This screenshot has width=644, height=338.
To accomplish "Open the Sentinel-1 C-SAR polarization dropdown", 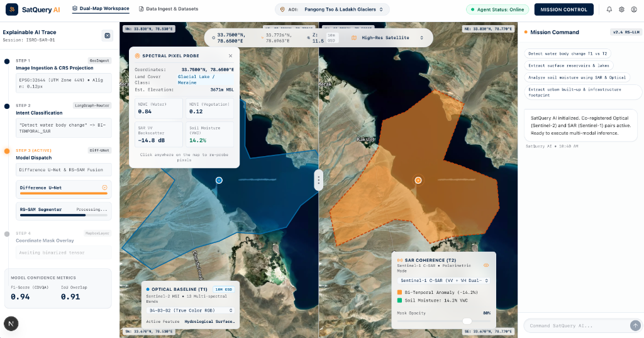I will 443,281.
